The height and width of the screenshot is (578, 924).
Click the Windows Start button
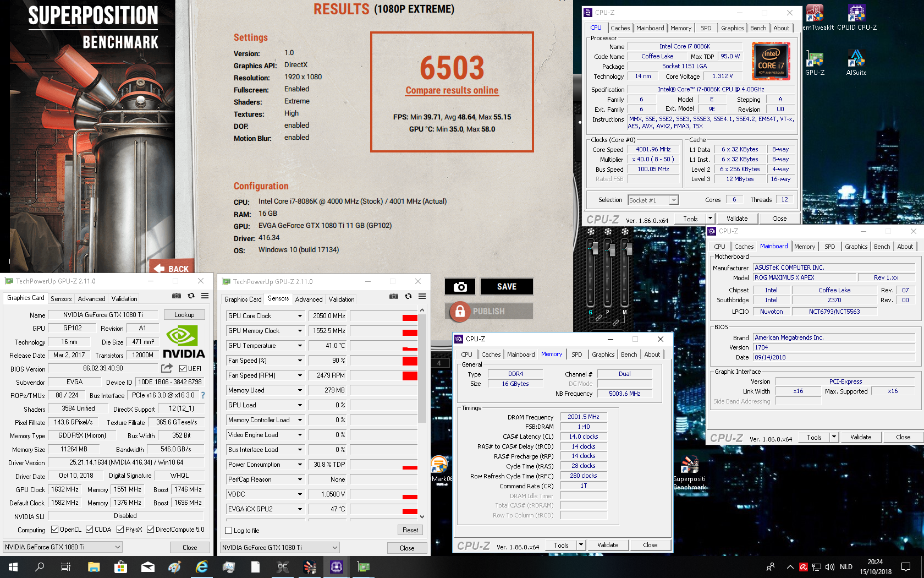pos(13,566)
